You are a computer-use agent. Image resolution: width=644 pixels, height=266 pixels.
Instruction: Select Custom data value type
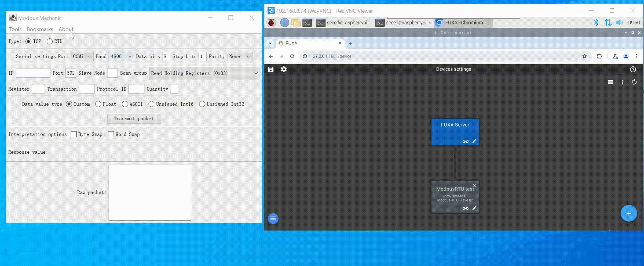69,104
